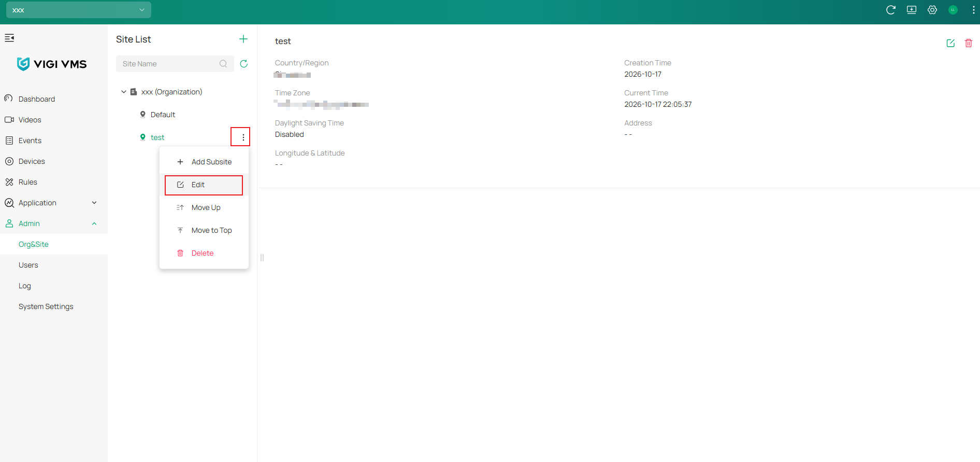Image resolution: width=980 pixels, height=462 pixels.
Task: Open the Log page
Action: (54, 286)
